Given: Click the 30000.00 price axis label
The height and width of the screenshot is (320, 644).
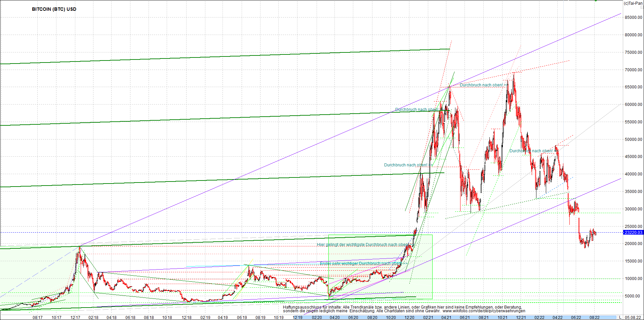Looking at the screenshot, I should [633, 209].
